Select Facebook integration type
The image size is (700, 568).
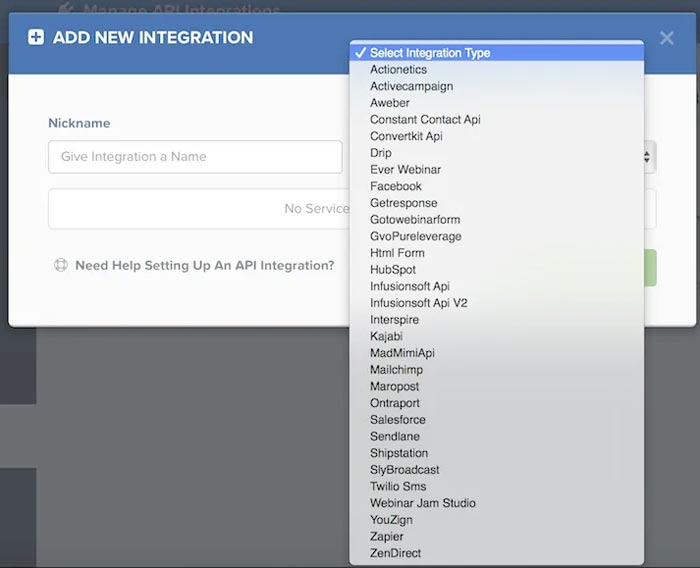tap(496, 186)
